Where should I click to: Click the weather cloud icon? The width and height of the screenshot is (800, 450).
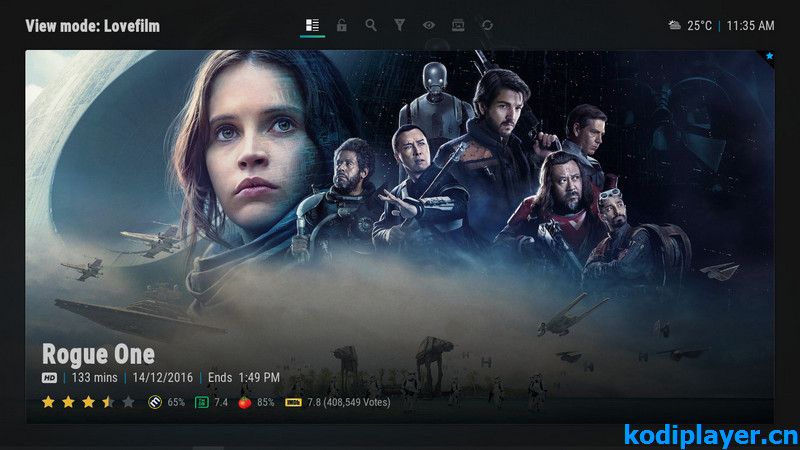click(674, 25)
